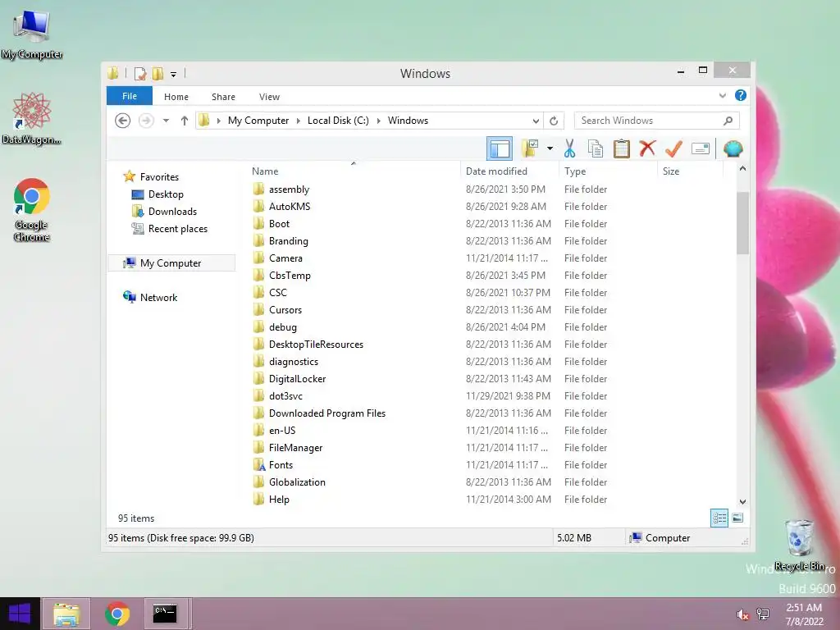Open Customize Quick Access Toolbar dropdown
This screenshot has height=630, width=840.
[174, 75]
